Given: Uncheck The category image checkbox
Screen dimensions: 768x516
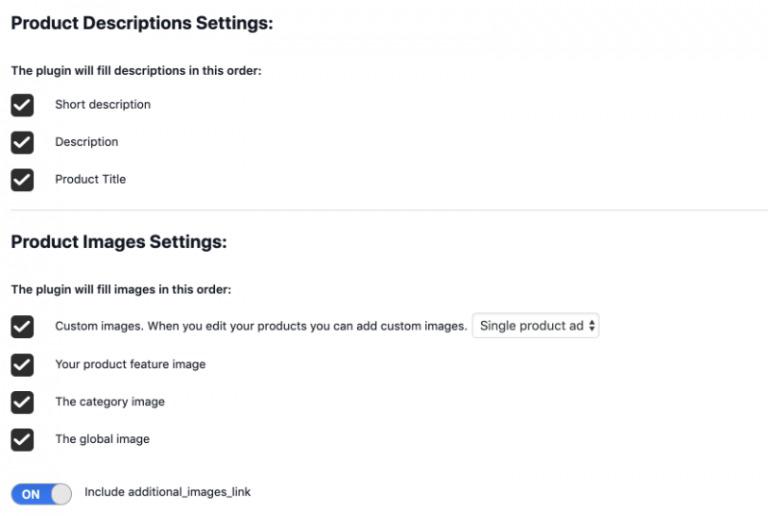Looking at the screenshot, I should [x=22, y=402].
